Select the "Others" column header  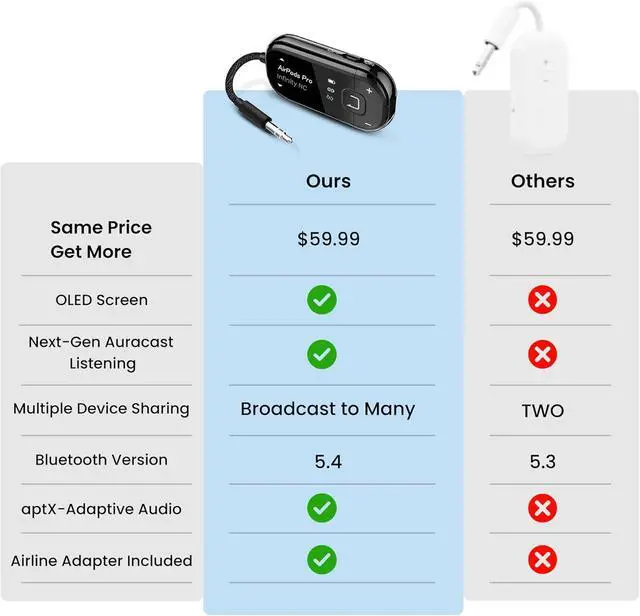pos(542,181)
